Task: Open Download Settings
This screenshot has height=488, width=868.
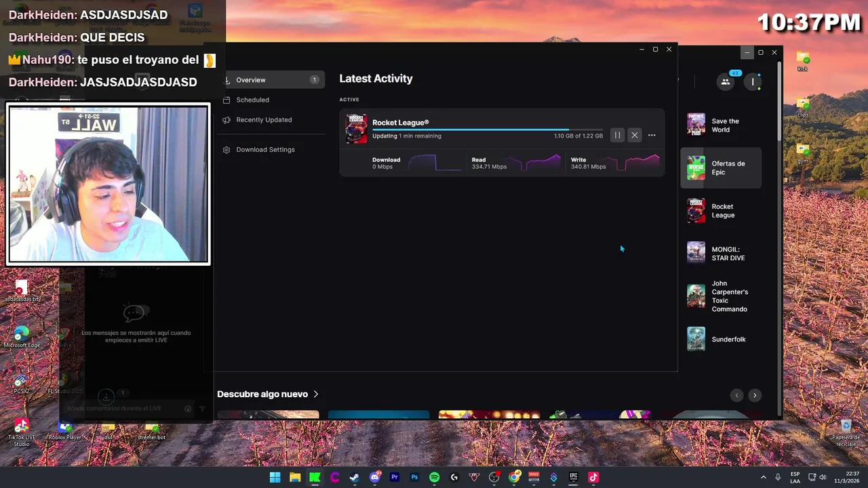Action: tap(265, 150)
